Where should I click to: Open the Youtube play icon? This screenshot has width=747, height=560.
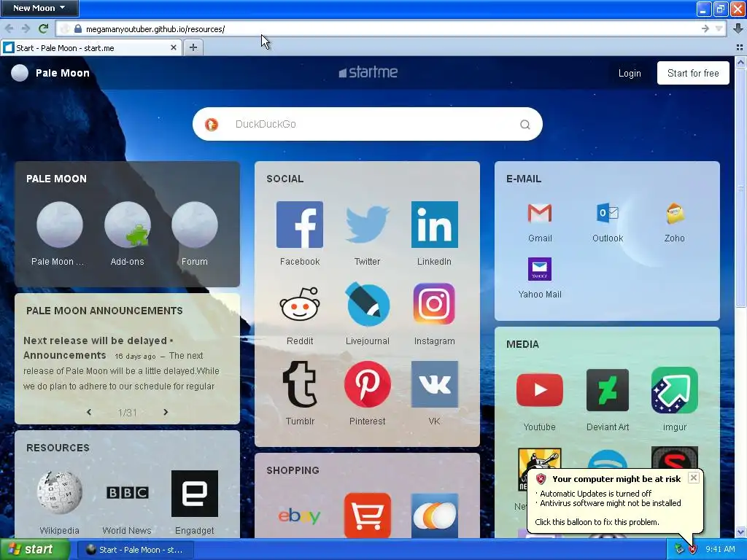point(540,390)
